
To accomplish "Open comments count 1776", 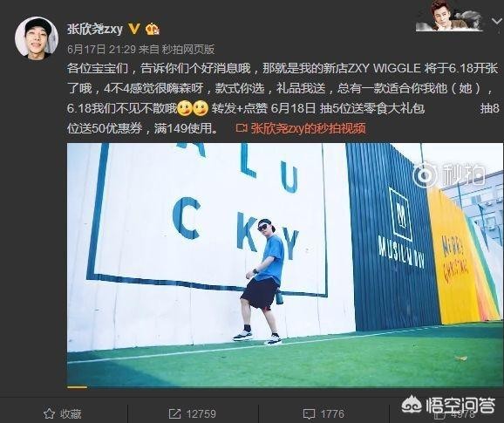I will pyautogui.click(x=332, y=413).
